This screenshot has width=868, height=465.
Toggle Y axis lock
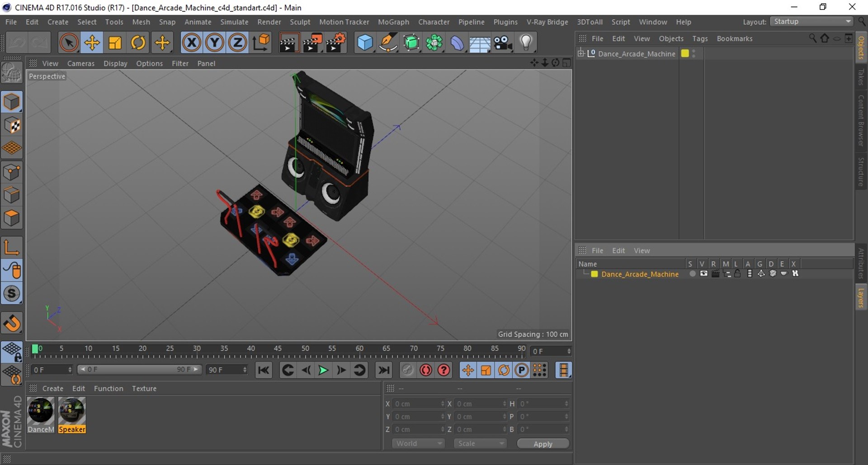[x=214, y=43]
